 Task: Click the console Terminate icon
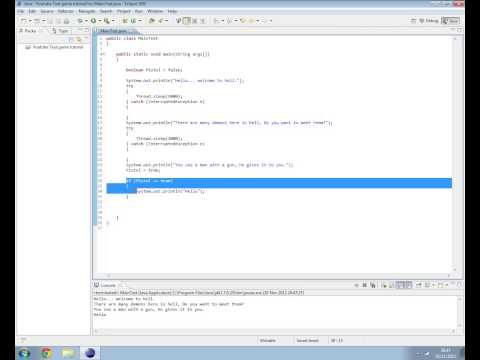(x=356, y=285)
